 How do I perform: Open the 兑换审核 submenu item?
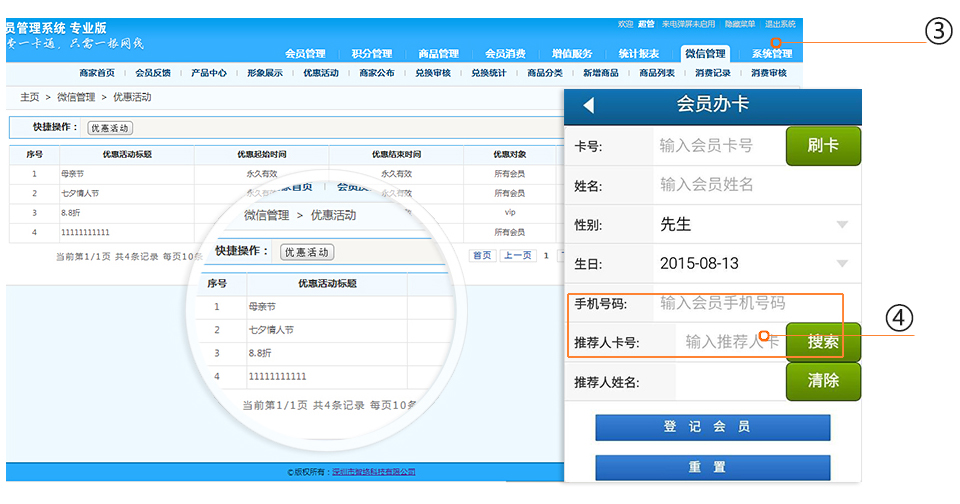tap(433, 73)
